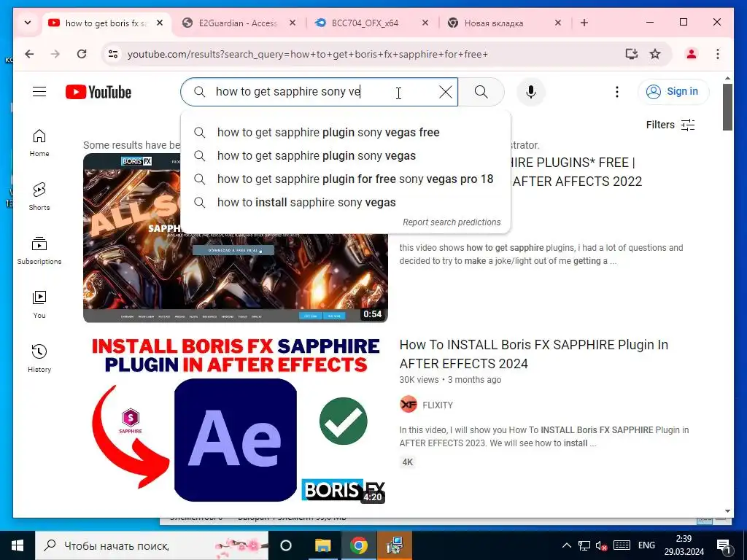
Task: Open the Chrome profile avatar
Action: [x=692, y=54]
